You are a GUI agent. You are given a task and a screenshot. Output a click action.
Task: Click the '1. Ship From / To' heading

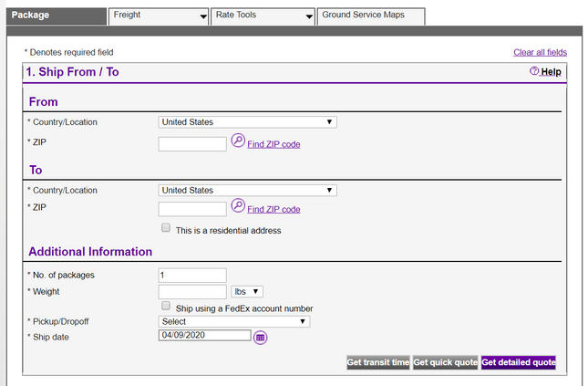click(x=72, y=72)
